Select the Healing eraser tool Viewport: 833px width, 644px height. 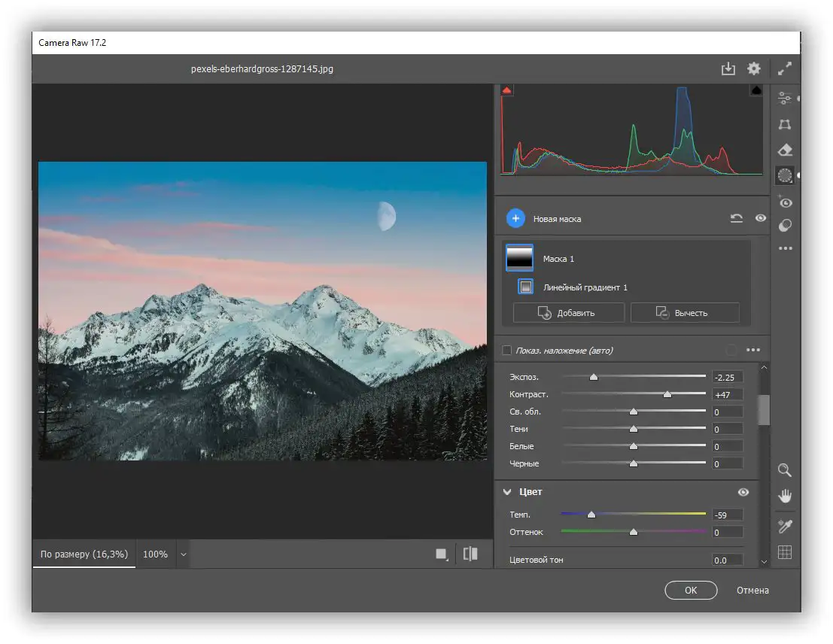coord(785,150)
